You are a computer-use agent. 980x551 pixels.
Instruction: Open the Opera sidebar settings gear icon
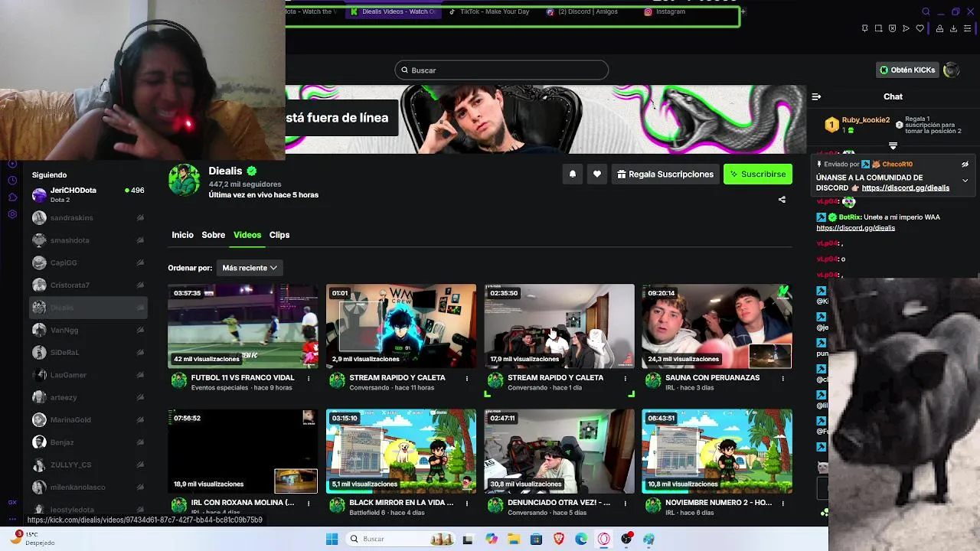click(12, 214)
